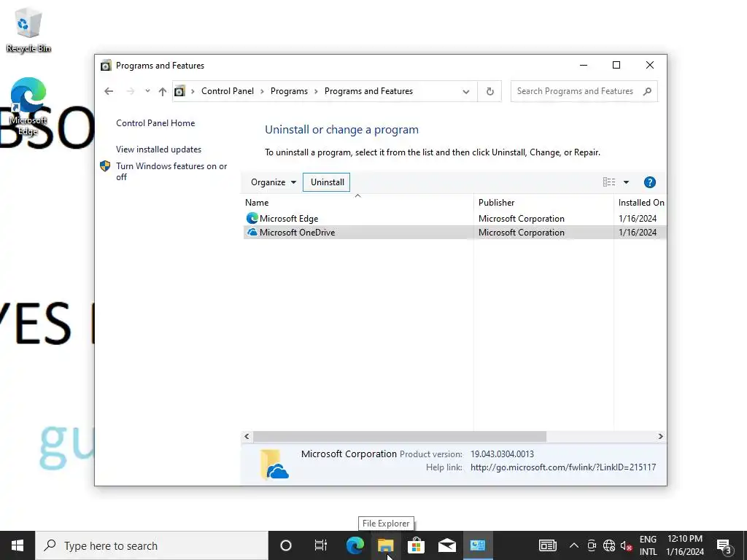Open News and interests taskbar icon
This screenshot has height=560, width=747.
pos(547,545)
